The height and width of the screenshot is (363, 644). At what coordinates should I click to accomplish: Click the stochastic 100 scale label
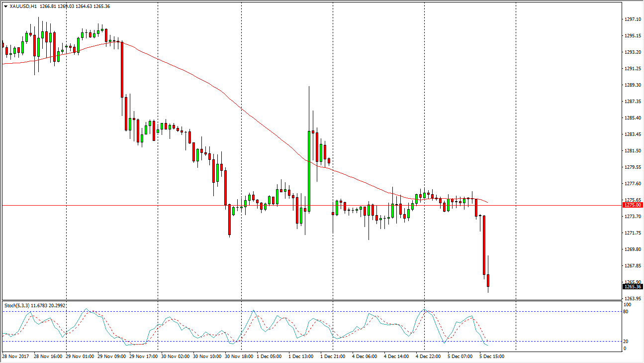coord(627,304)
